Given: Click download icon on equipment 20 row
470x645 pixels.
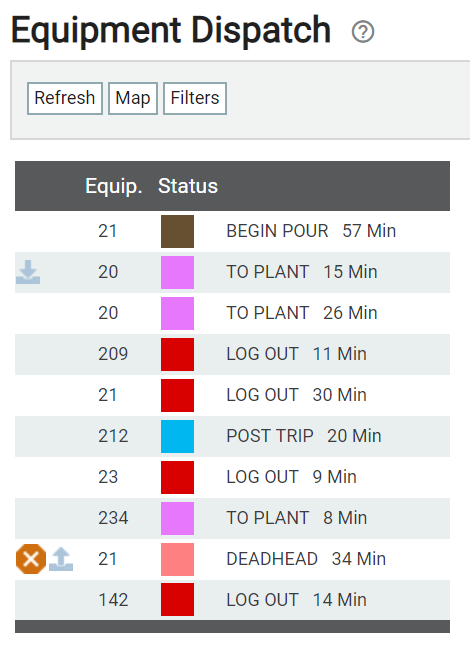Looking at the screenshot, I should pos(28,272).
